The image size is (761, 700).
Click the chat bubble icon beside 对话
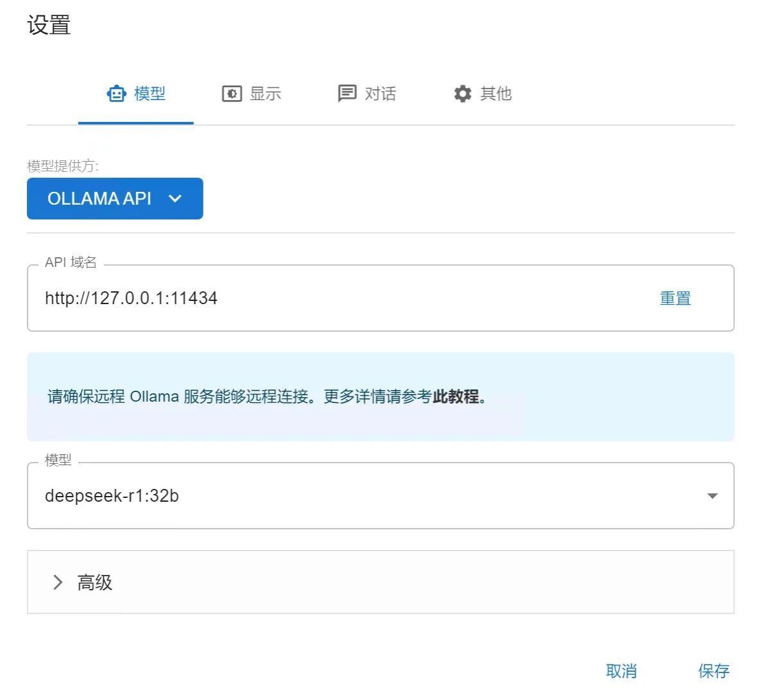[347, 94]
